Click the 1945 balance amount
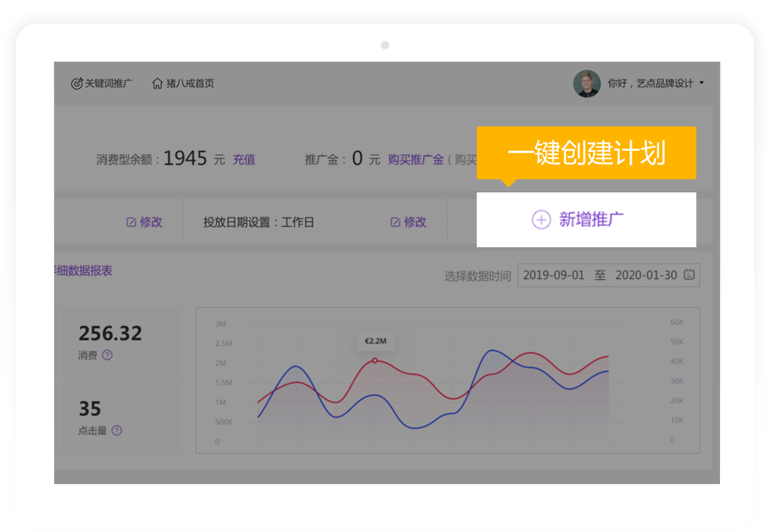The width and height of the screenshot is (770, 532). [185, 158]
